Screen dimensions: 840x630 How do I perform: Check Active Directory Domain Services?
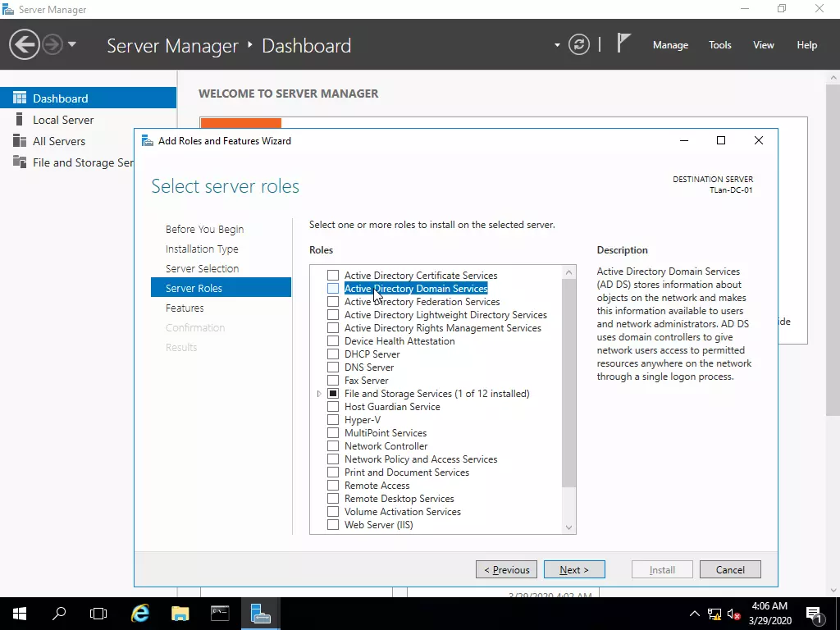pos(333,288)
